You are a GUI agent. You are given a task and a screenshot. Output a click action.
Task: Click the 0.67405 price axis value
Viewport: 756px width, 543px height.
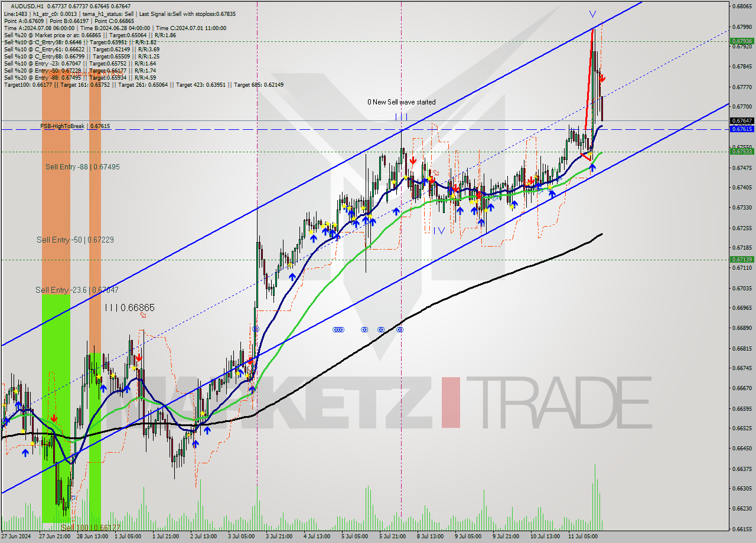click(742, 188)
